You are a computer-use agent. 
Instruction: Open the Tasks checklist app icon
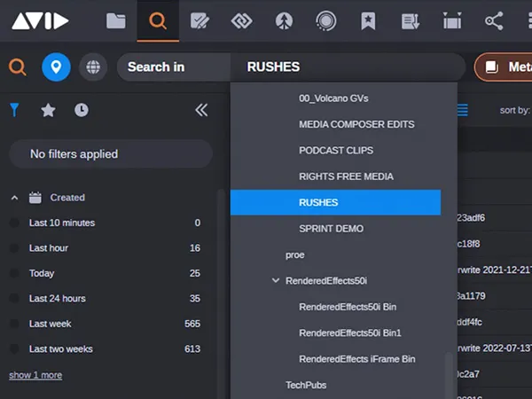[x=199, y=21]
